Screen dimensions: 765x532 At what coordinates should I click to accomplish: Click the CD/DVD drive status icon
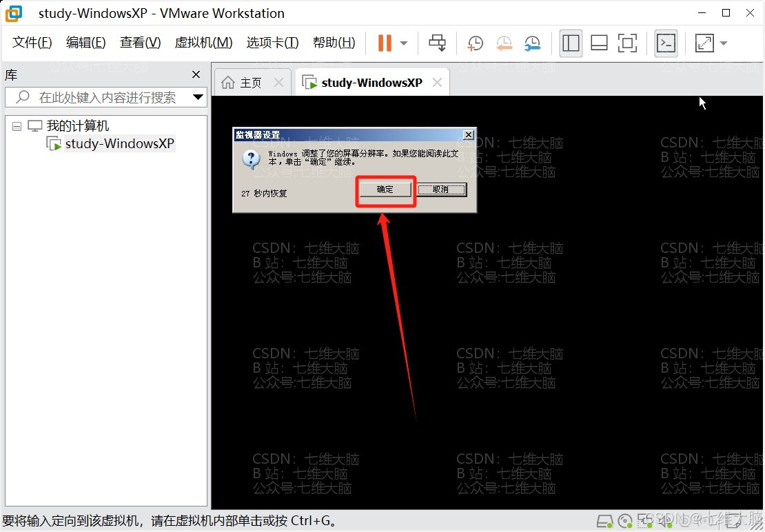[625, 522]
